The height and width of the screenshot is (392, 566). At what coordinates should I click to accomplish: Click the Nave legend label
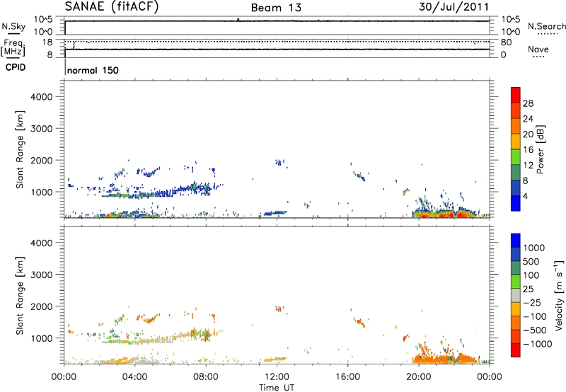click(538, 49)
